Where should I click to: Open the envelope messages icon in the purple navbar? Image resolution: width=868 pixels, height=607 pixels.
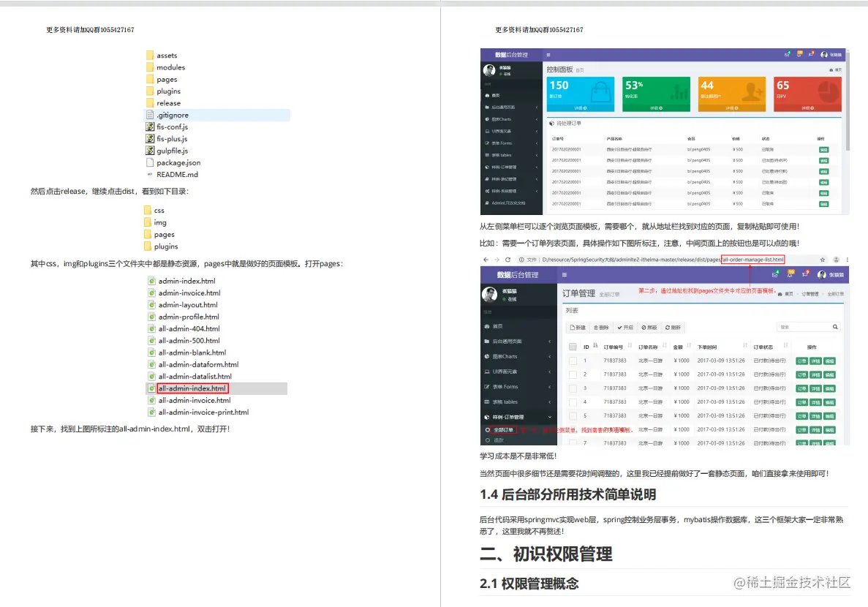point(788,54)
